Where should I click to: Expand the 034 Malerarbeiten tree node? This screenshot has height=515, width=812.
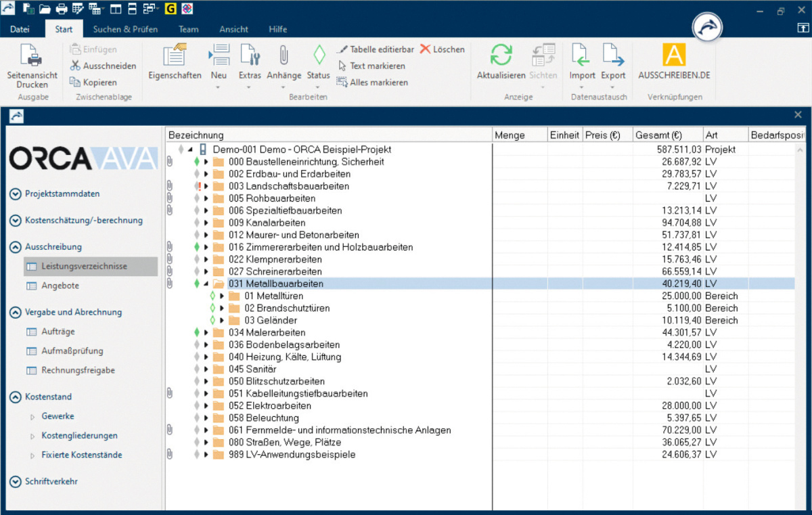[206, 332]
